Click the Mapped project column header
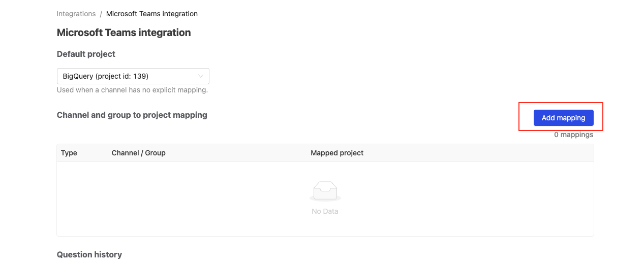The width and height of the screenshot is (644, 263). tap(337, 153)
